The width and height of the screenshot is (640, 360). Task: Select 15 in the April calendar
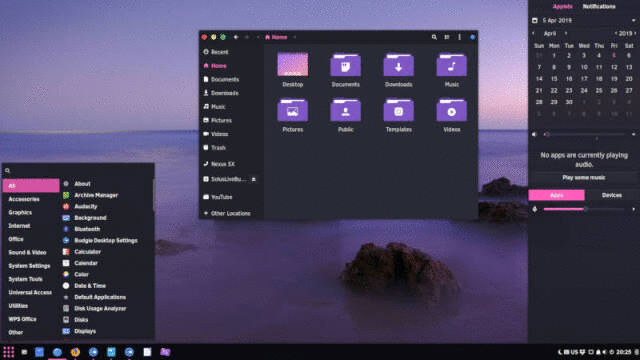pos(554,79)
